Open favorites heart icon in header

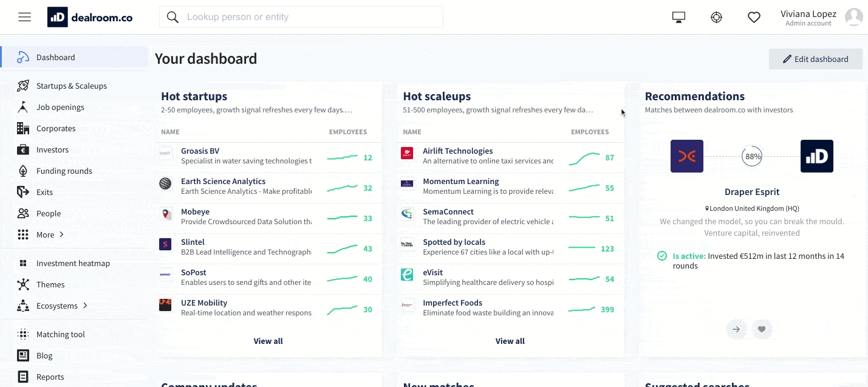pos(754,18)
